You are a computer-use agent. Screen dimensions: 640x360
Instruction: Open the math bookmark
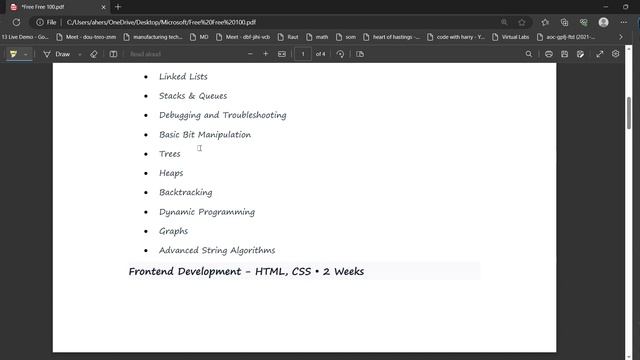click(317, 37)
